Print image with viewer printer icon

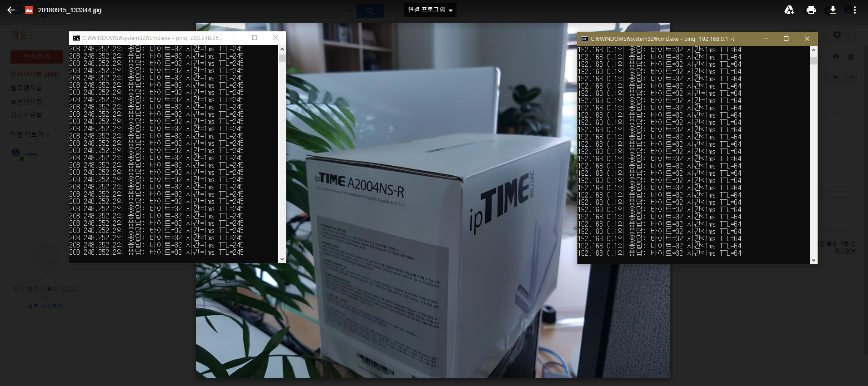coord(811,10)
